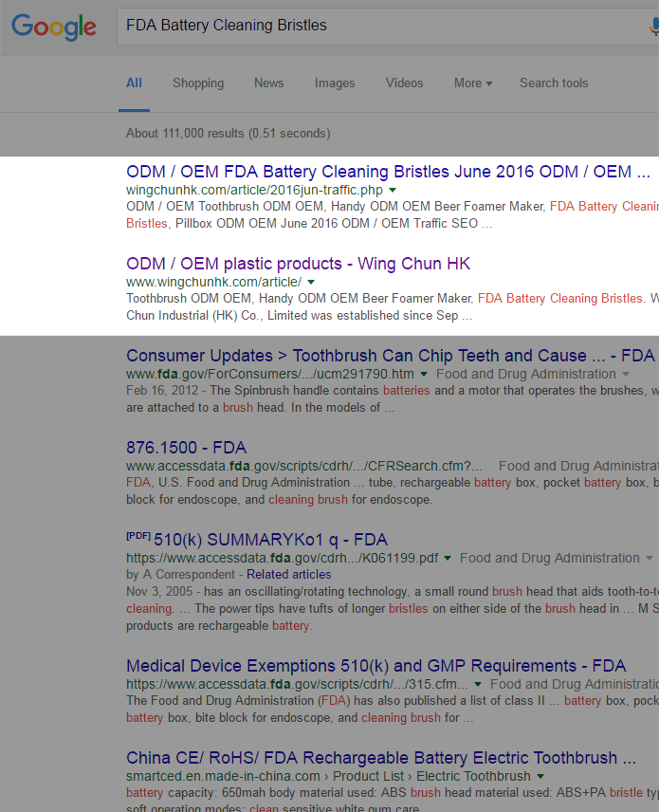The height and width of the screenshot is (812, 659).
Task: Click the Nov 3, 2005 snippet date
Action: (x=159, y=591)
